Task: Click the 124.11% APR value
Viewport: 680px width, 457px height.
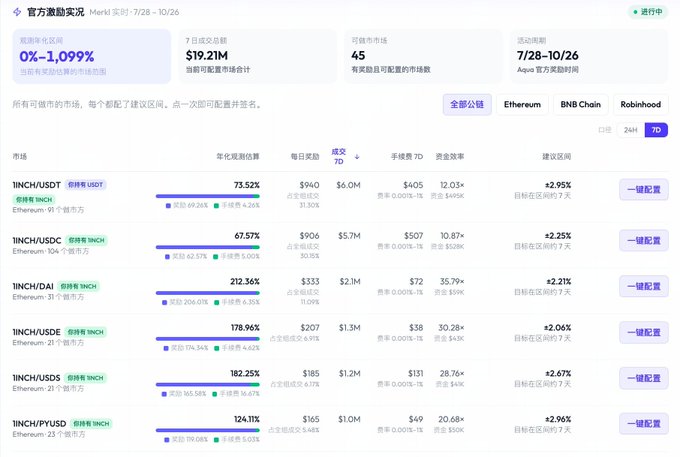Action: tap(247, 419)
